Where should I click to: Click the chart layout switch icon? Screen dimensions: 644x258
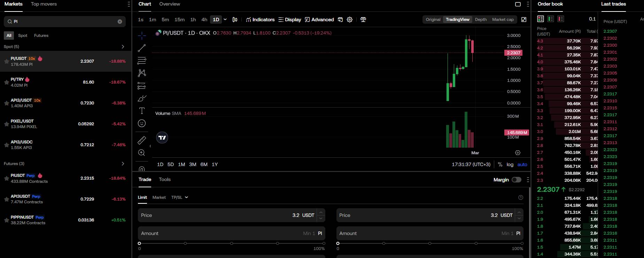tap(340, 19)
